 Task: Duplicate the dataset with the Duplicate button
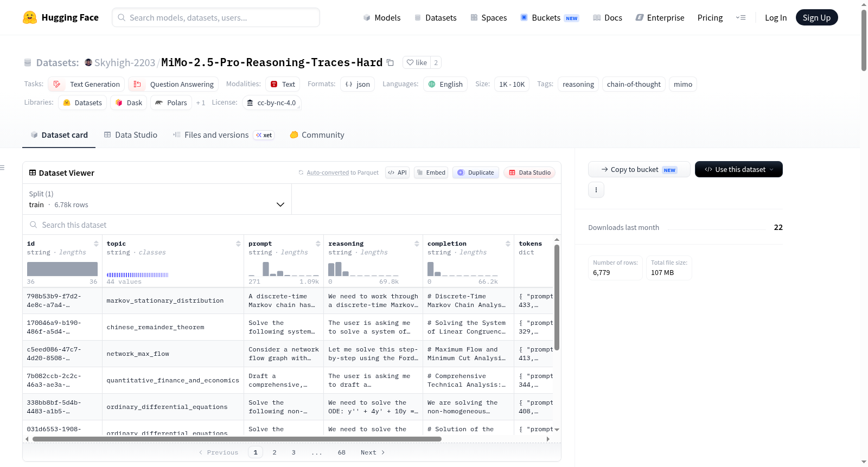tap(476, 172)
